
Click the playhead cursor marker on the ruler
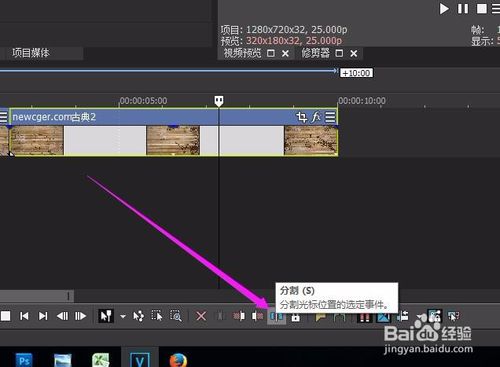(219, 101)
